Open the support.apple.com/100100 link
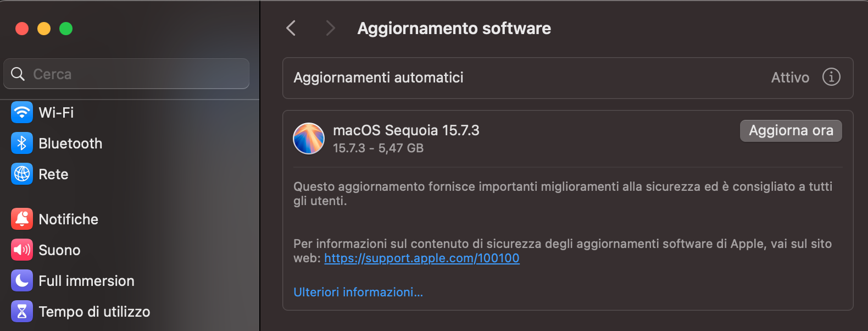This screenshot has height=331, width=868. pyautogui.click(x=422, y=258)
